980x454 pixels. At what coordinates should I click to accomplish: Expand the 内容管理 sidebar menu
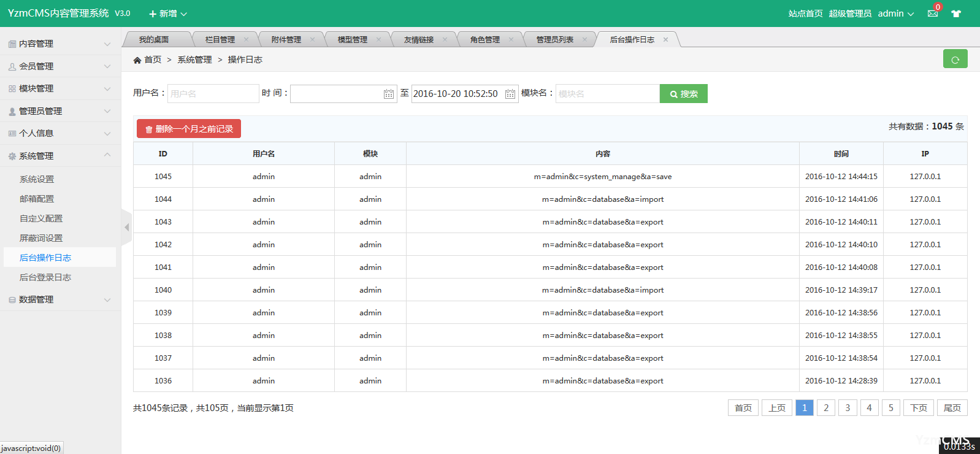[x=60, y=44]
